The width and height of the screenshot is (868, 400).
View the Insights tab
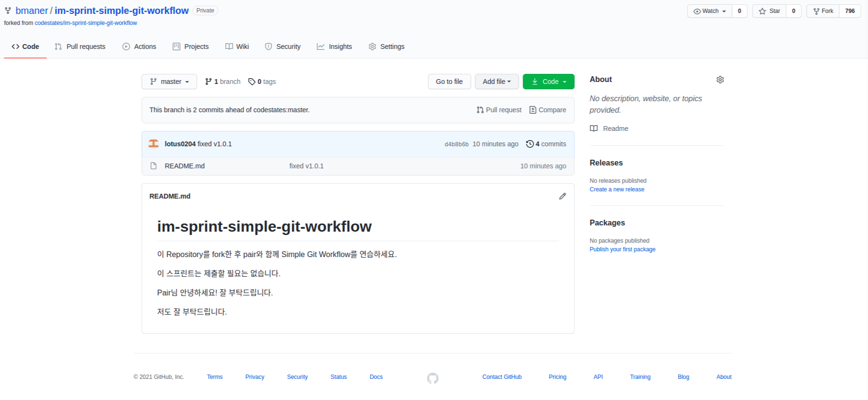[334, 47]
